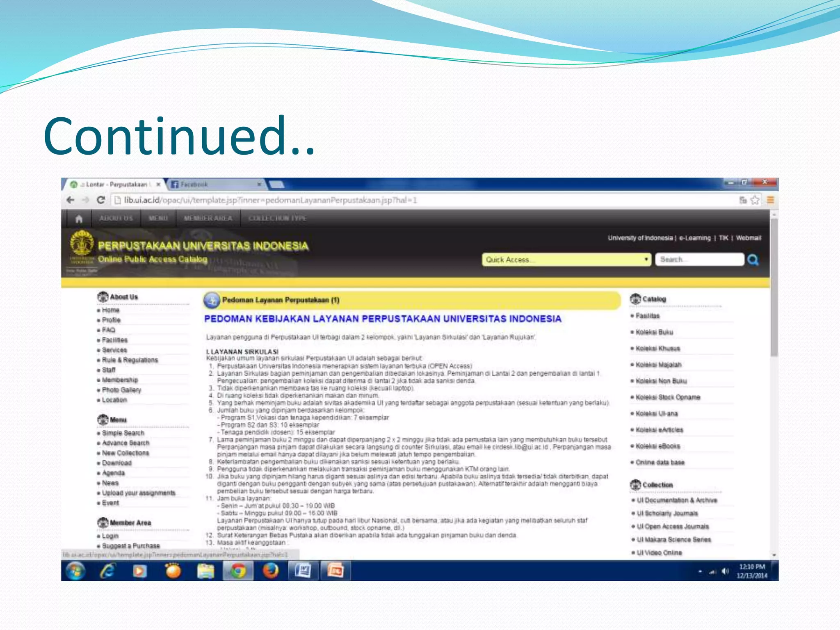This screenshot has width=840, height=630.
Task: Click the Advance Search link
Action: pos(126,443)
